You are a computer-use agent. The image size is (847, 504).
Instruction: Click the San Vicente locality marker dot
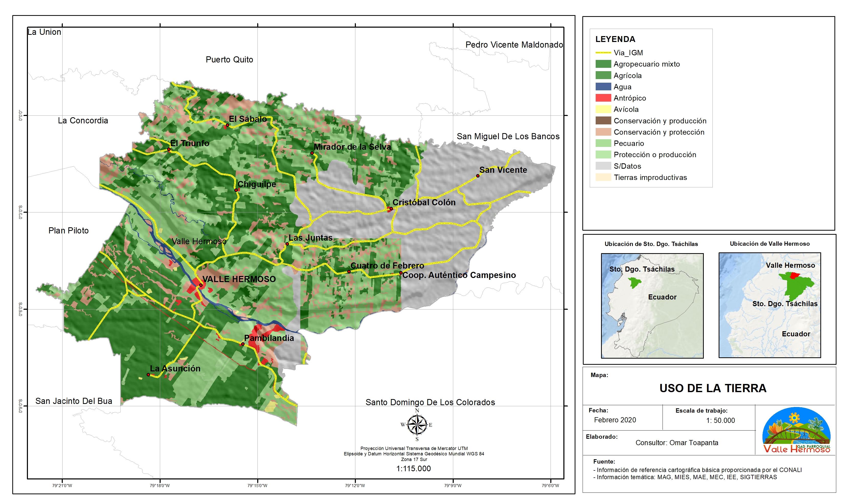point(478,176)
